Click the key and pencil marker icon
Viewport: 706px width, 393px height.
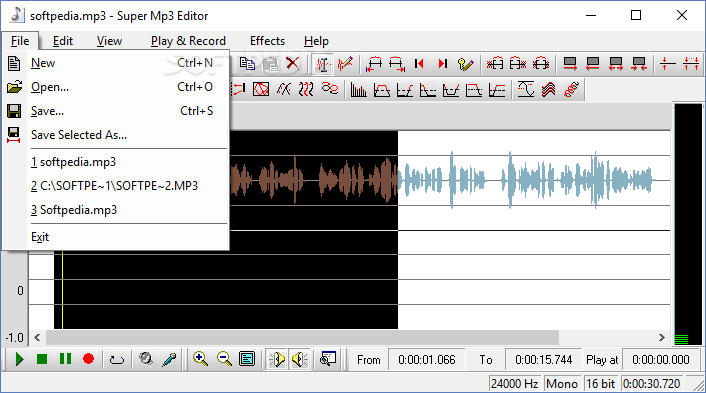(466, 64)
